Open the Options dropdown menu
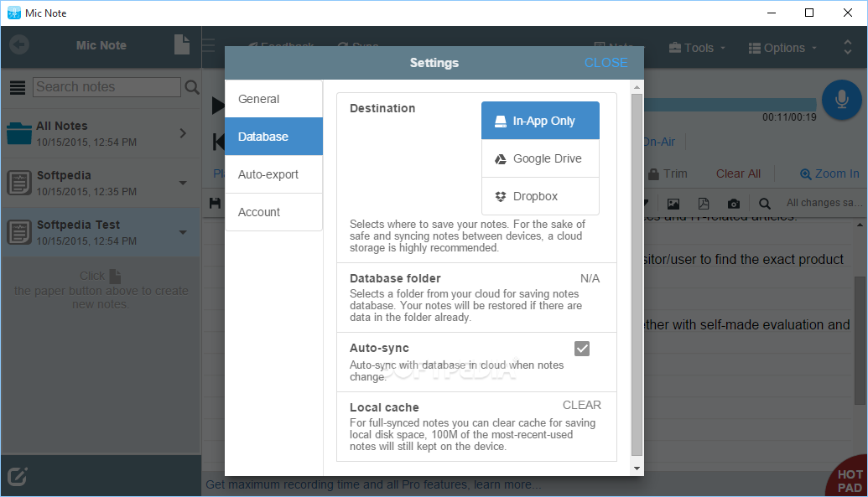Image resolution: width=868 pixels, height=497 pixels. coord(782,48)
